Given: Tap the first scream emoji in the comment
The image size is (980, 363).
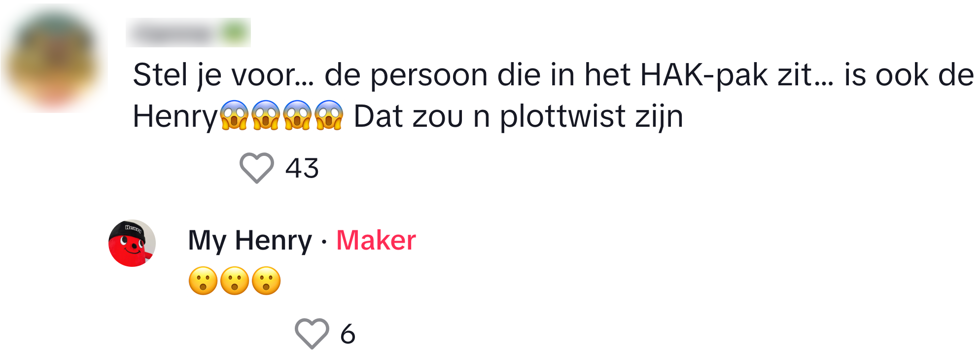Looking at the screenshot, I should 236,117.
